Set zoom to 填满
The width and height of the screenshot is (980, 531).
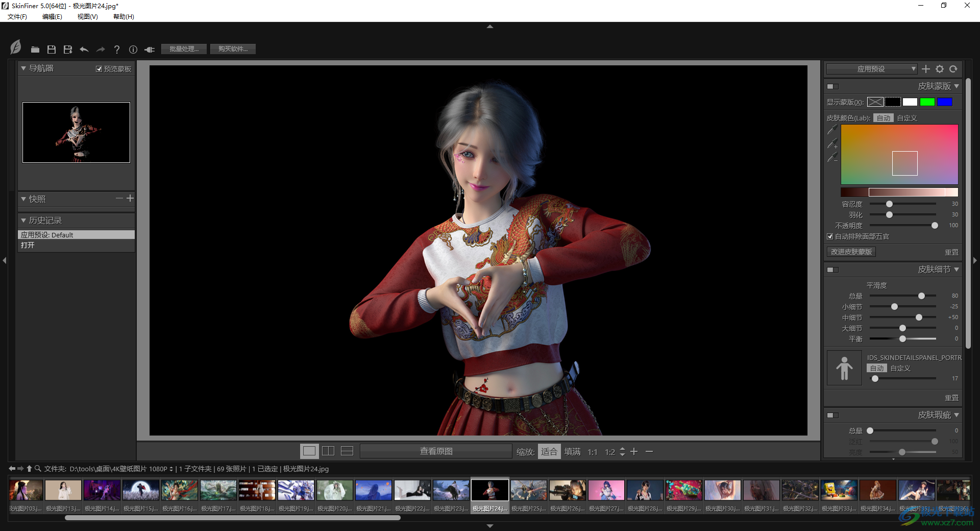(573, 452)
